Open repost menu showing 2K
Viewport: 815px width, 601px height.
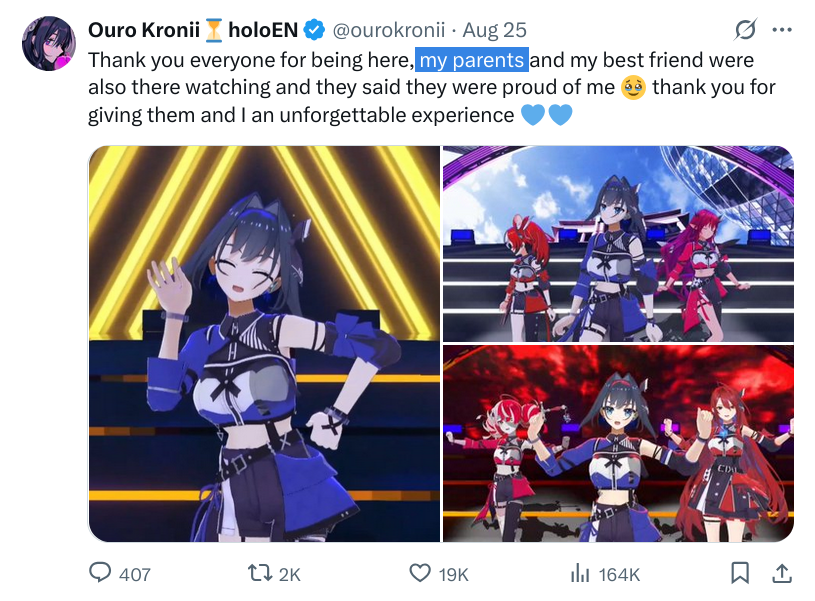[274, 573]
